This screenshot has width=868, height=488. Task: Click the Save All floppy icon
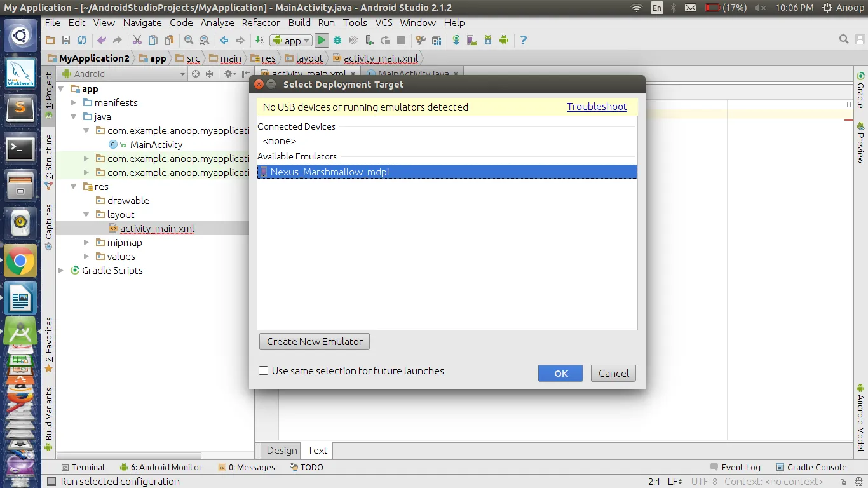(x=66, y=40)
